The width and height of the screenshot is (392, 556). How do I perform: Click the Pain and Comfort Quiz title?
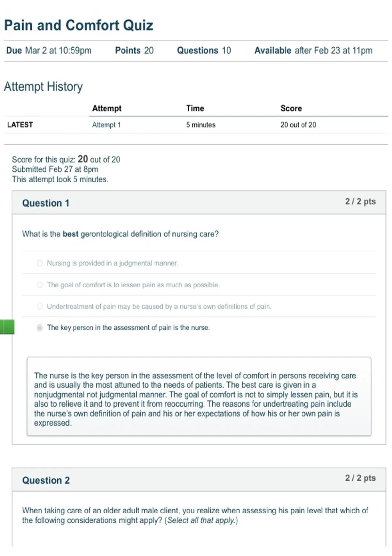pos(78,25)
